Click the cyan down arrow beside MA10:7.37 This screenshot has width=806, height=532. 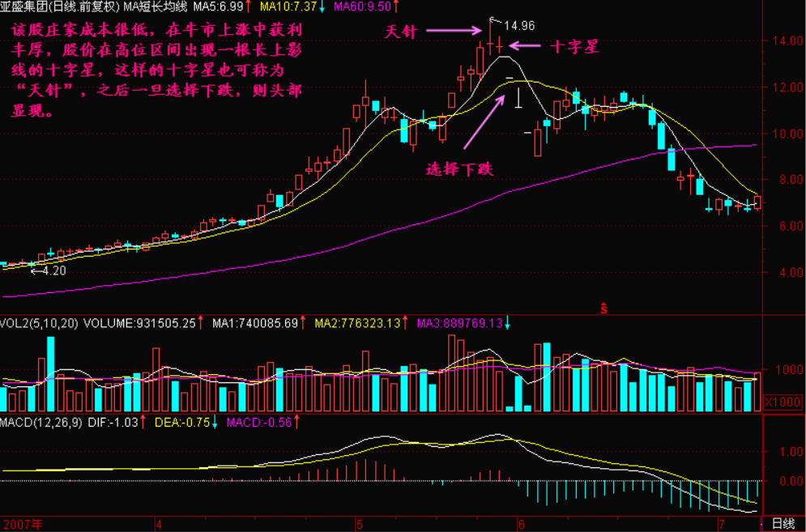[324, 6]
